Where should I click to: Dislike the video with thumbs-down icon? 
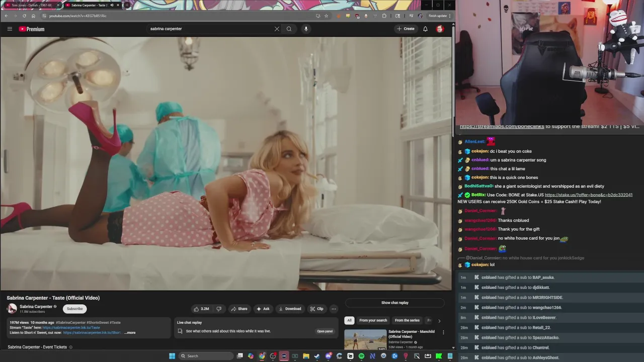[219, 309]
